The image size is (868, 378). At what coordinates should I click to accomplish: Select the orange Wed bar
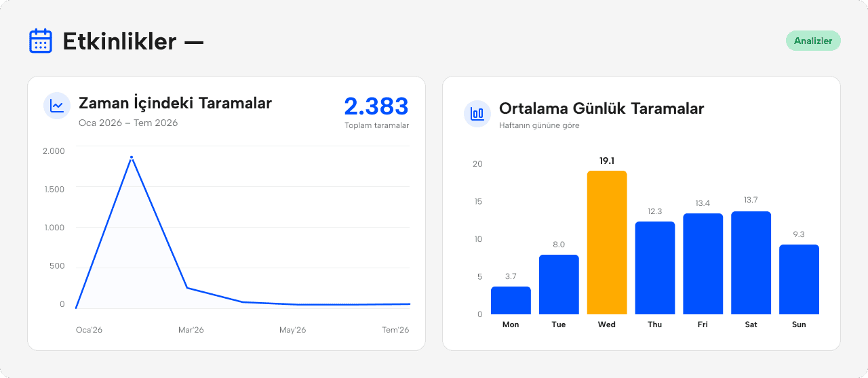click(607, 243)
